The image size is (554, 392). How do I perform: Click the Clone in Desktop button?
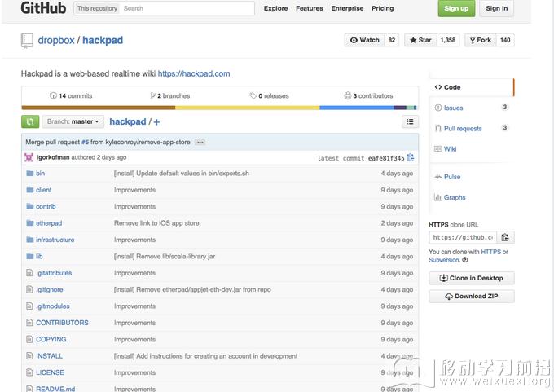click(x=472, y=278)
